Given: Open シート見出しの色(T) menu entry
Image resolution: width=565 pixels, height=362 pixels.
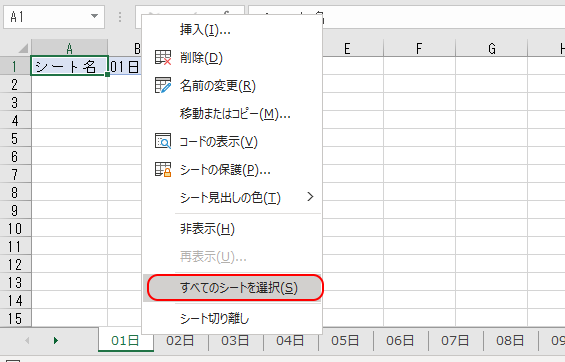Looking at the screenshot, I should point(232,197).
